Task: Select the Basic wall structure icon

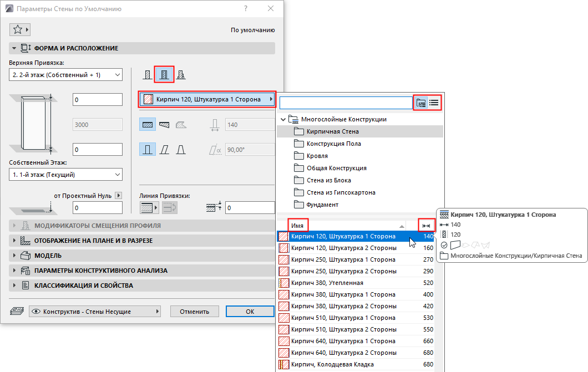Action: click(x=148, y=74)
